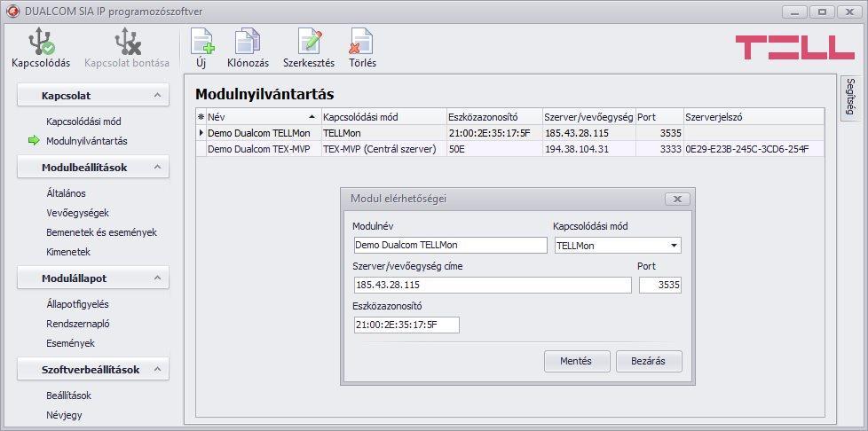Click the Modulnév input field
The height and width of the screenshot is (431, 868).
click(x=450, y=245)
